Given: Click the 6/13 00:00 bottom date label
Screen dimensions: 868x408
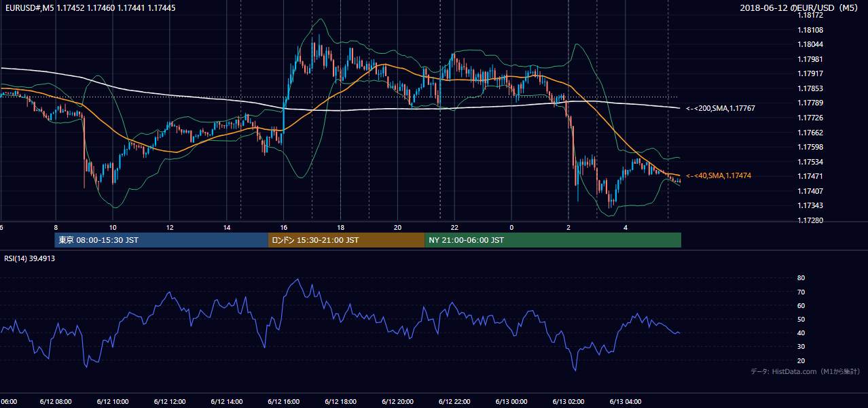Looking at the screenshot, I should [511, 402].
